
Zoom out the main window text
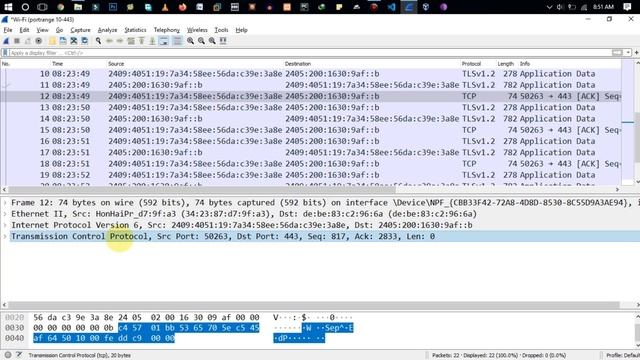tap(201, 41)
